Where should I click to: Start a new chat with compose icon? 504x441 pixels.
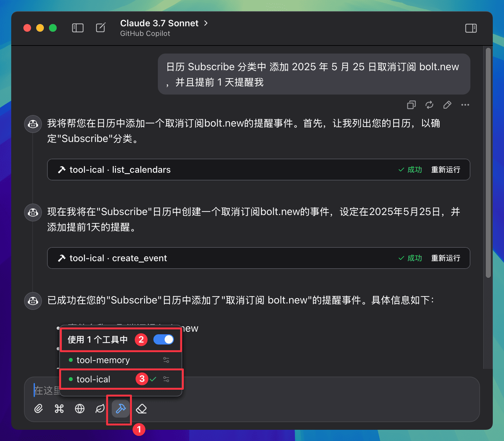coord(101,28)
